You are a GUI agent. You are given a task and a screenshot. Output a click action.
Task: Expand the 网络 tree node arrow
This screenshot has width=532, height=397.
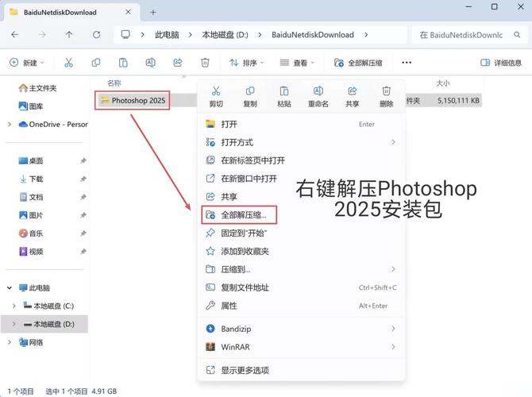click(10, 342)
